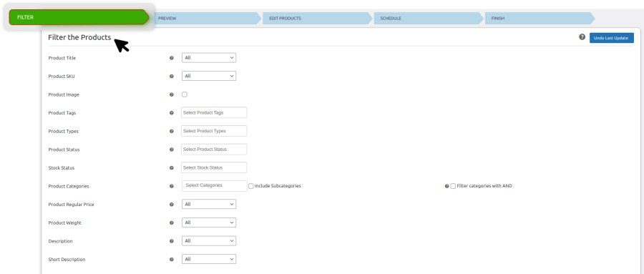
Task: Click the help icon beside Product Regular Price
Action: (x=172, y=204)
